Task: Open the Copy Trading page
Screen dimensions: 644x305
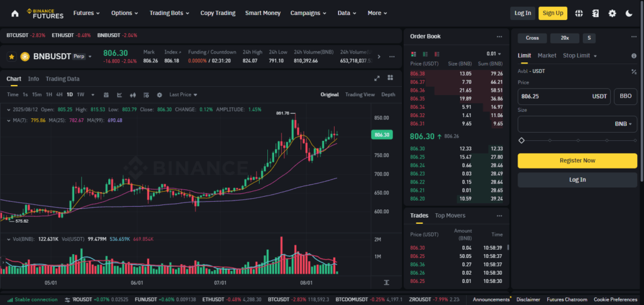Action: (x=218, y=13)
